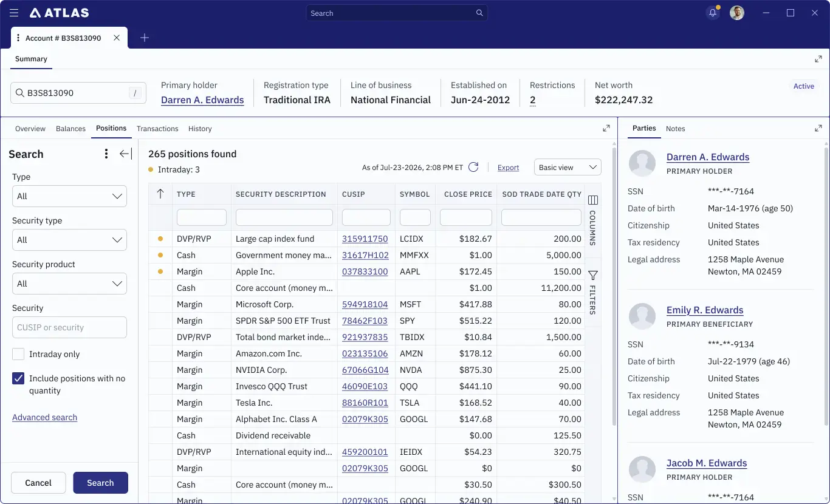830x504 pixels.
Task: Open notifications bell
Action: pyautogui.click(x=713, y=13)
